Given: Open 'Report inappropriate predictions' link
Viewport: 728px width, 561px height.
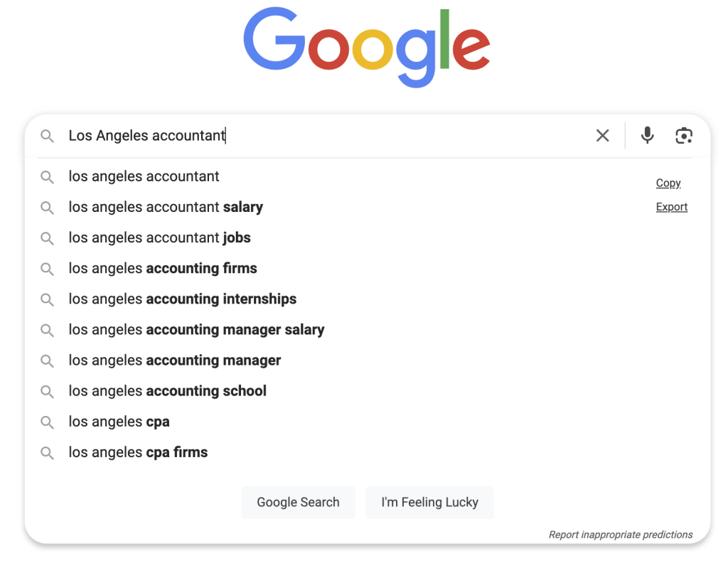Looking at the screenshot, I should coord(621,535).
